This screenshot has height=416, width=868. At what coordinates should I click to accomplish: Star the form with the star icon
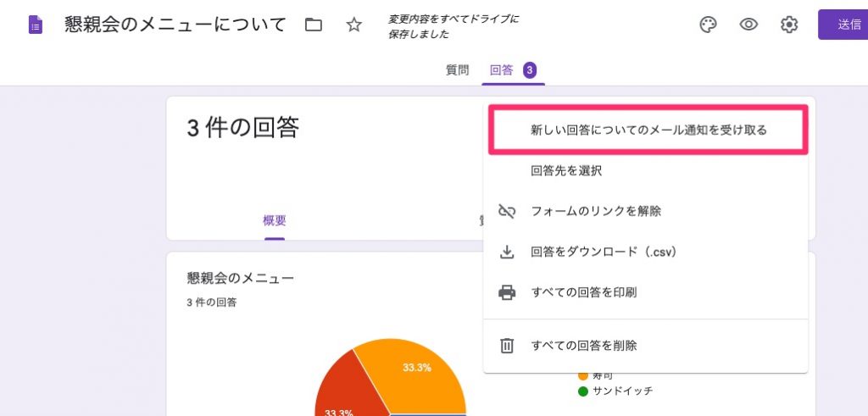pyautogui.click(x=354, y=25)
